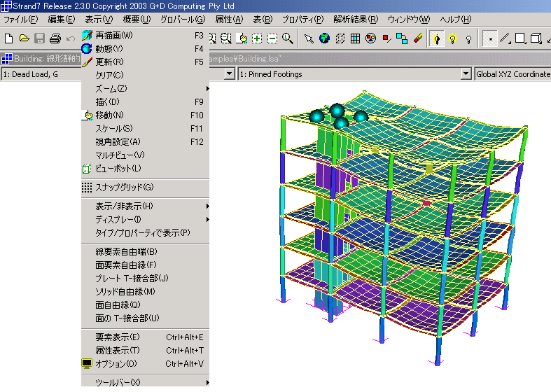Expand the ディスプレー(I) submenu
Screen dimensions: 551x392
click(x=145, y=220)
